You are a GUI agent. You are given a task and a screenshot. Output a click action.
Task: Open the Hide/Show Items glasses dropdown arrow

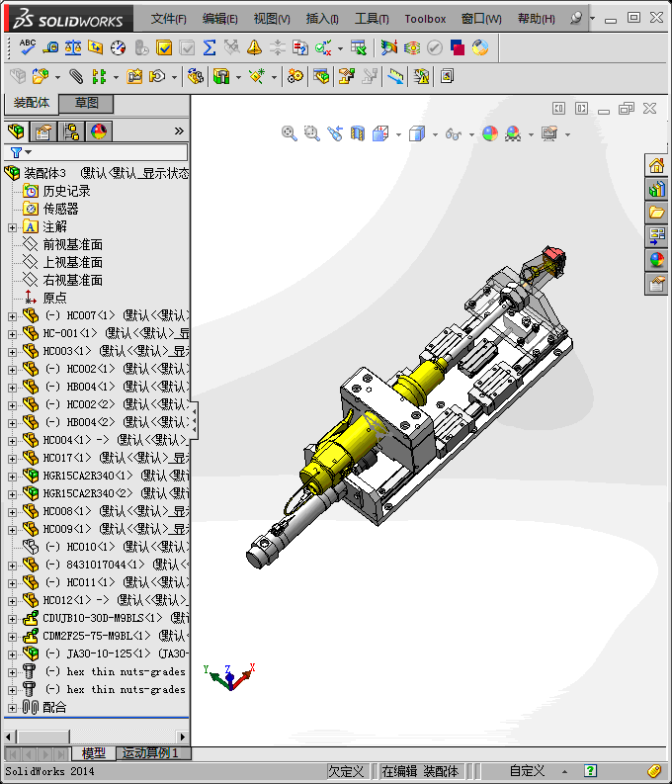[471, 134]
